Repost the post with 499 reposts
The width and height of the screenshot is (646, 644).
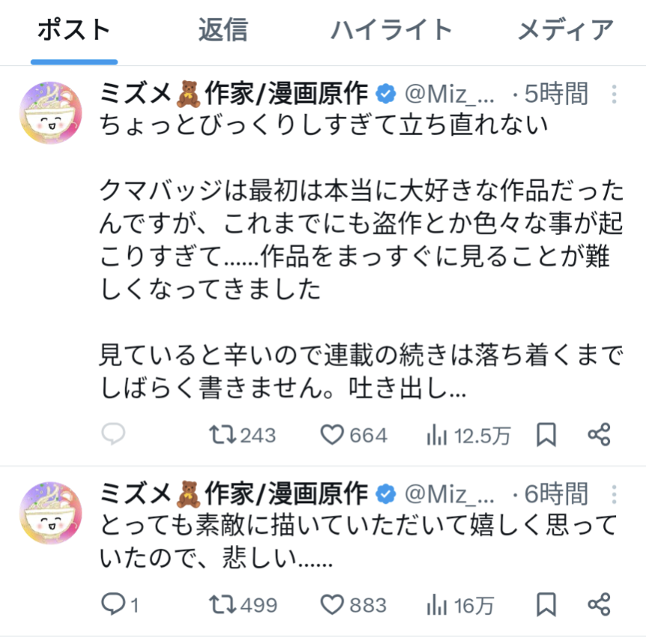tap(222, 604)
